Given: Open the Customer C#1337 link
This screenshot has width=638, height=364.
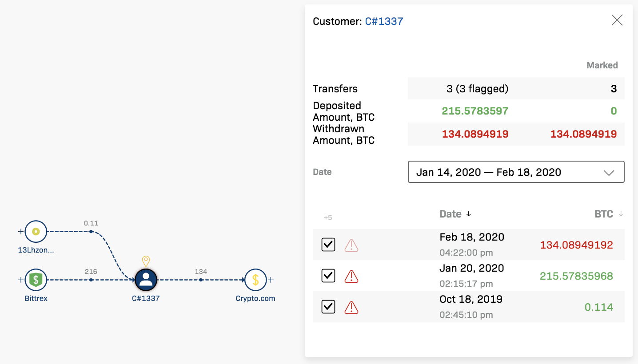Looking at the screenshot, I should (x=384, y=21).
